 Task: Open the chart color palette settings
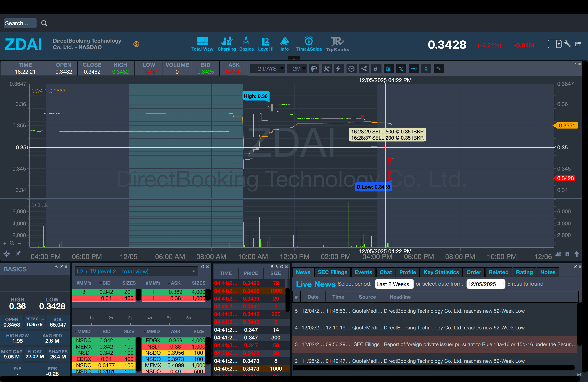coord(314,69)
